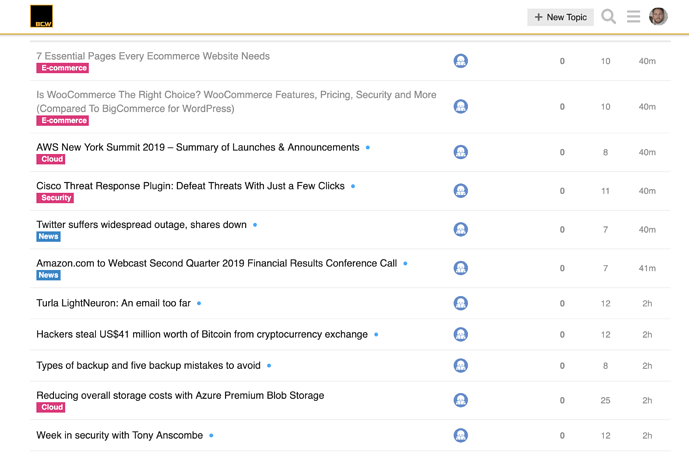Click Cloud tag under Azure Premium Blob Storage
Viewport: 689px width, 457px height.
(51, 407)
